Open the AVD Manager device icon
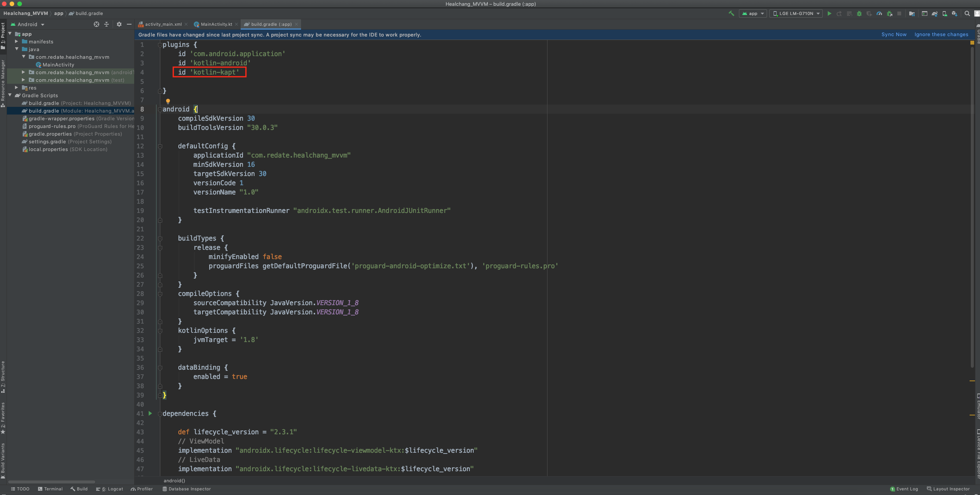 pyautogui.click(x=945, y=13)
